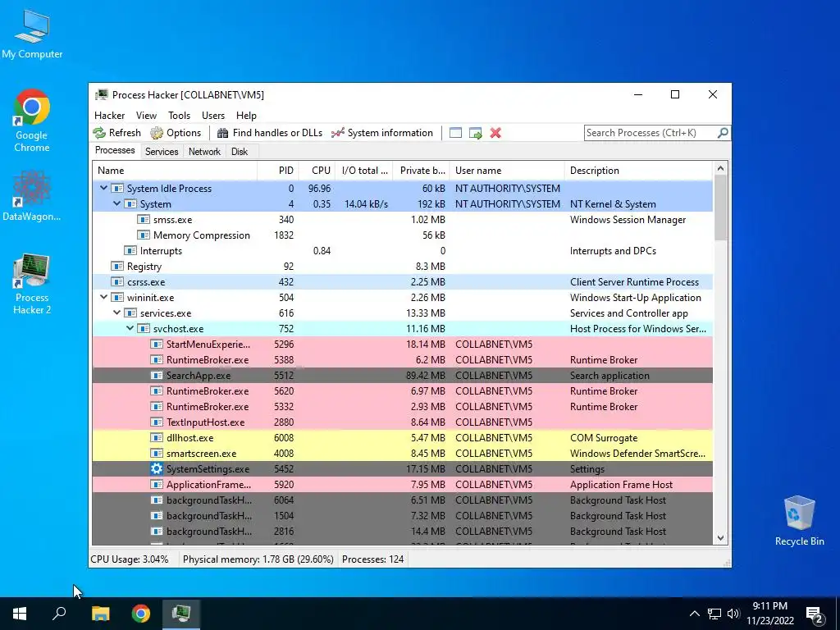
Task: Select the DataWagon desktop shortcut
Action: coord(32,195)
